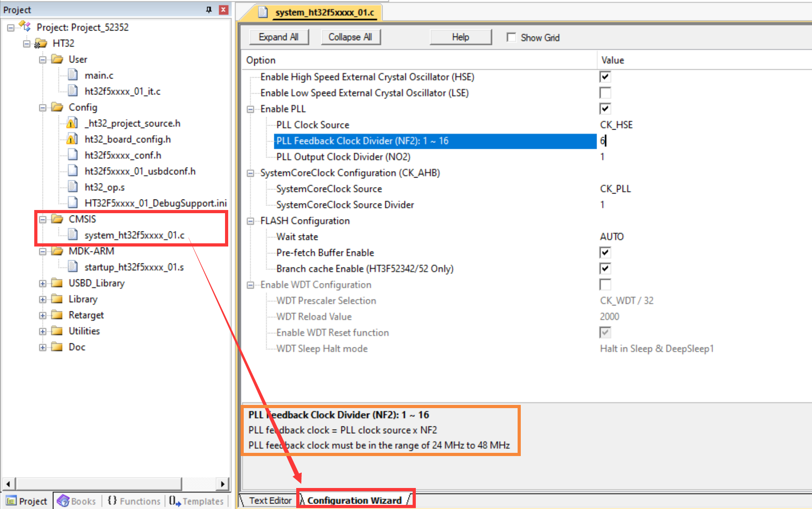Viewport: 812px width, 509px height.
Task: Click the main.c file icon
Action: coord(73,75)
